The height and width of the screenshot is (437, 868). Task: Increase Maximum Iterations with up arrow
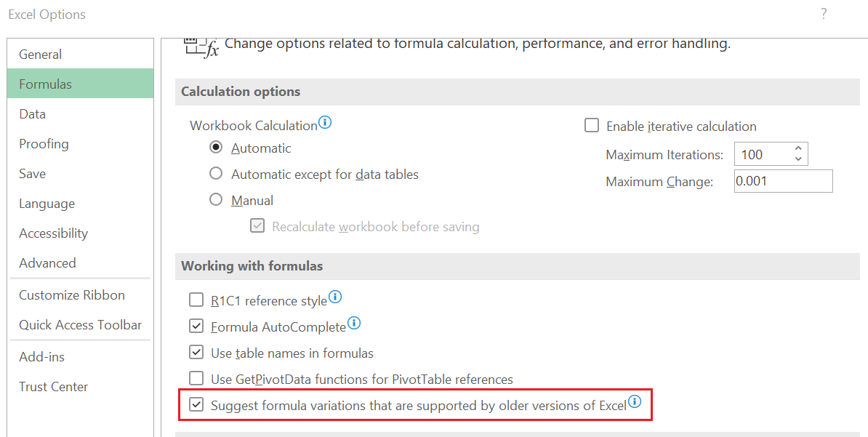tap(798, 148)
